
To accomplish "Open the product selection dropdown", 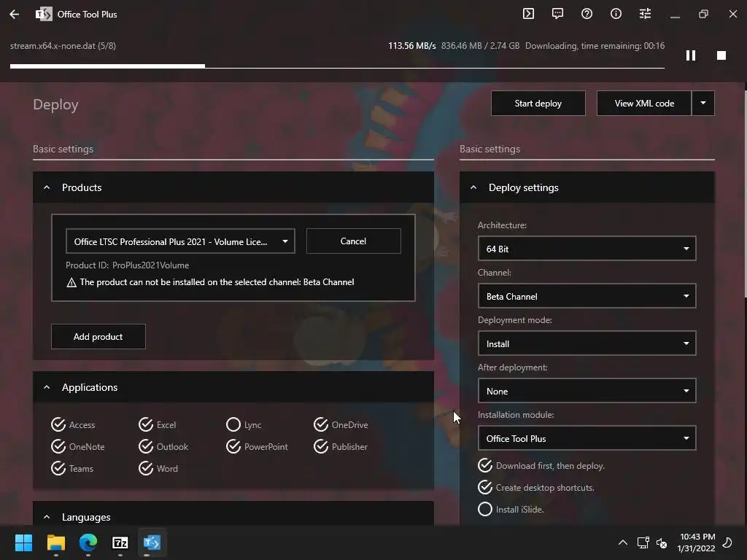I will point(181,241).
